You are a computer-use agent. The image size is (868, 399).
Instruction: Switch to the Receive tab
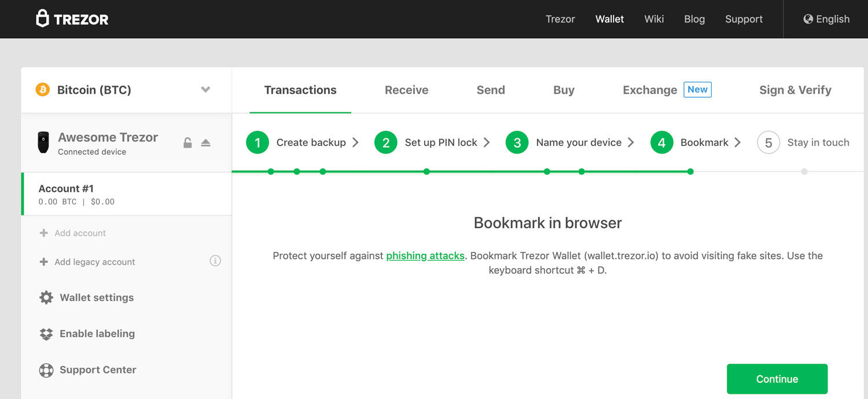point(407,90)
